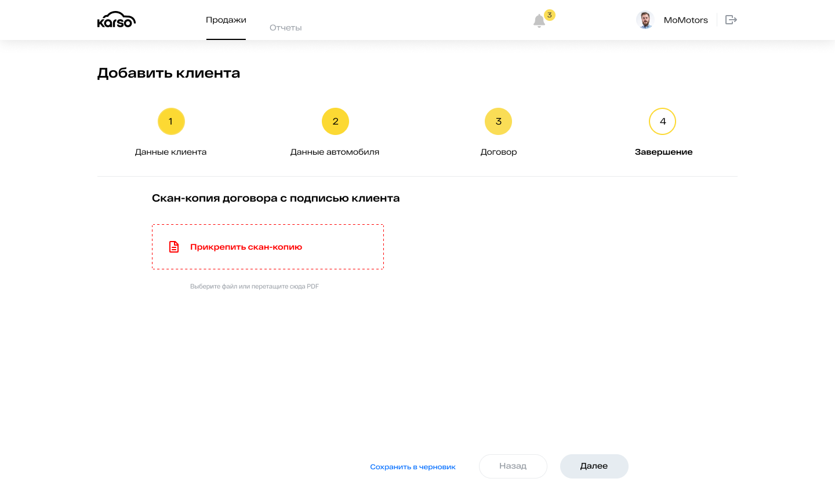The height and width of the screenshot is (504, 835).
Task: Click the logout icon
Action: click(731, 20)
